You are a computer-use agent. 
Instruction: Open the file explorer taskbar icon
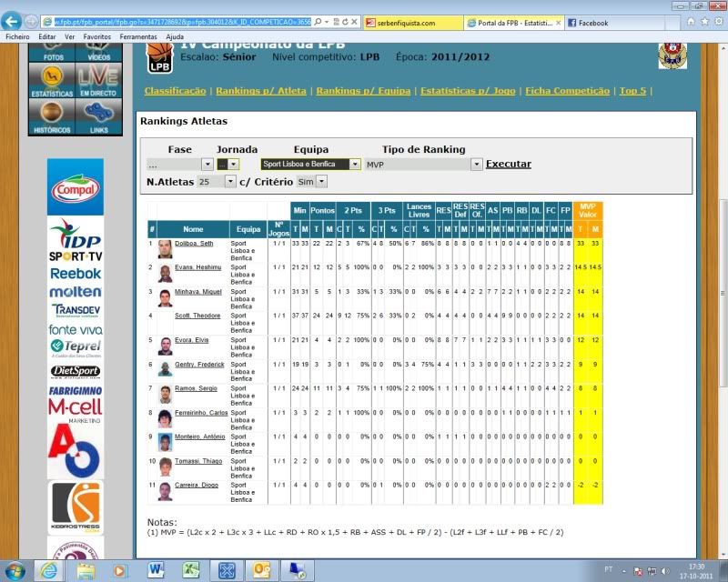pyautogui.click(x=86, y=570)
